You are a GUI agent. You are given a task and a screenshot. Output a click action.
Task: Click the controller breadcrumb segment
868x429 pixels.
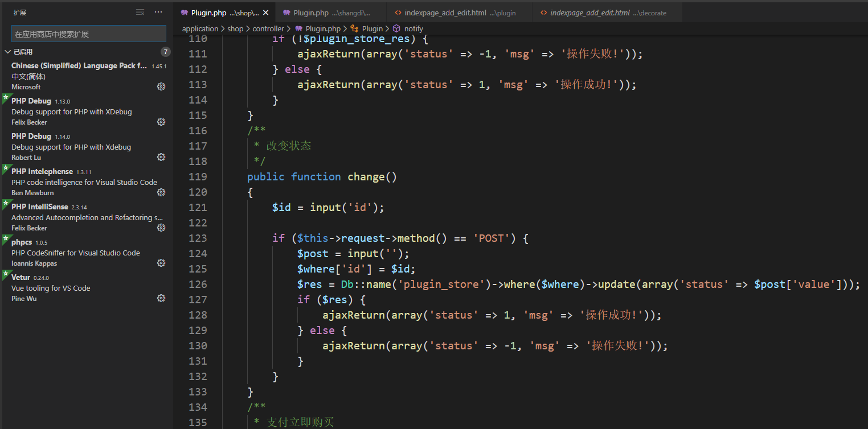(268, 28)
